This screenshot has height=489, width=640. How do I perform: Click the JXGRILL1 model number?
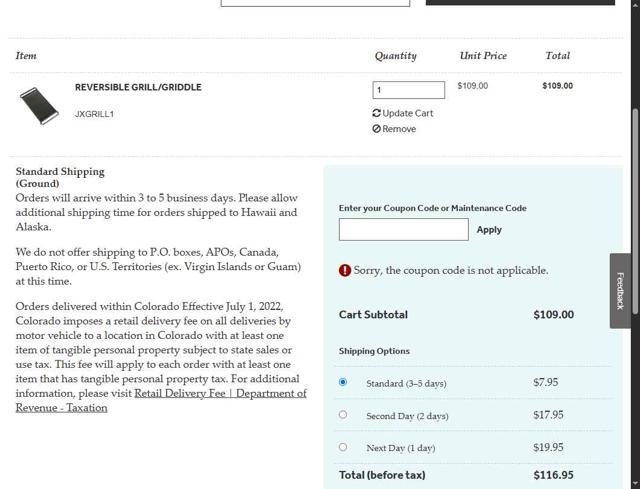tap(94, 114)
